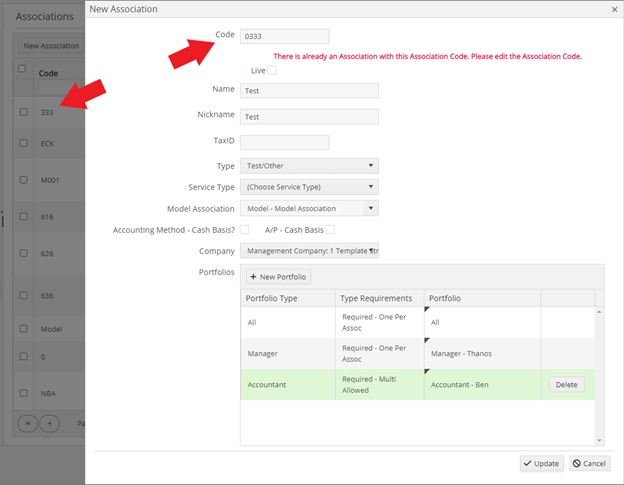Click the 'Accountant' portfolio type cell
Image resolution: width=624 pixels, height=485 pixels.
(288, 384)
